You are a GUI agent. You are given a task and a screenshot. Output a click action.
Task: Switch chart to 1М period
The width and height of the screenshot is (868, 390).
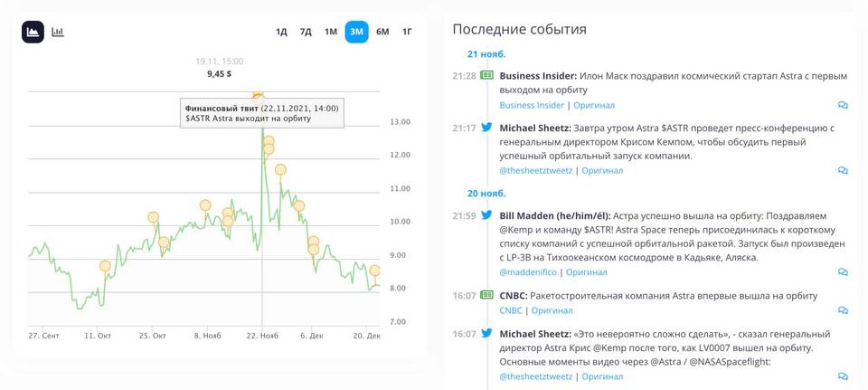click(331, 32)
